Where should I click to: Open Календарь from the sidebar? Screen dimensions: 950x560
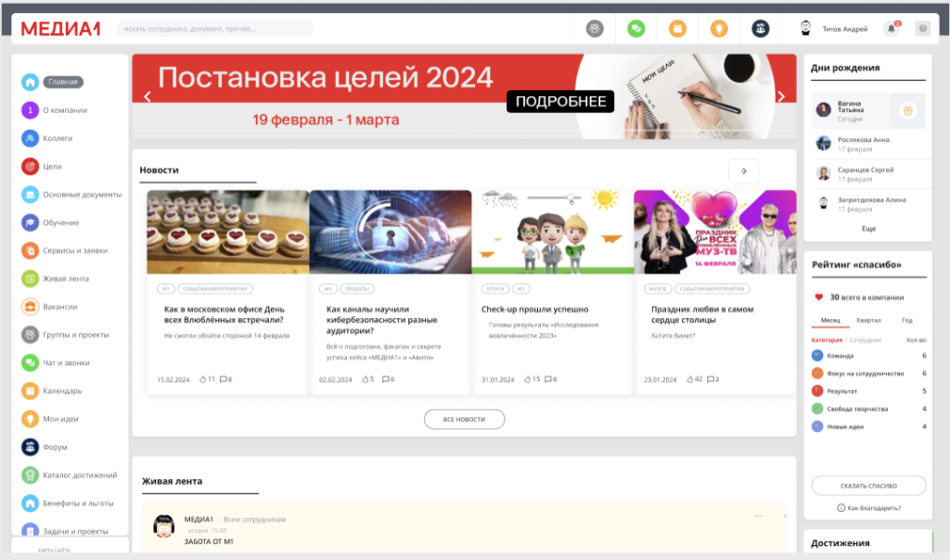pos(31,391)
